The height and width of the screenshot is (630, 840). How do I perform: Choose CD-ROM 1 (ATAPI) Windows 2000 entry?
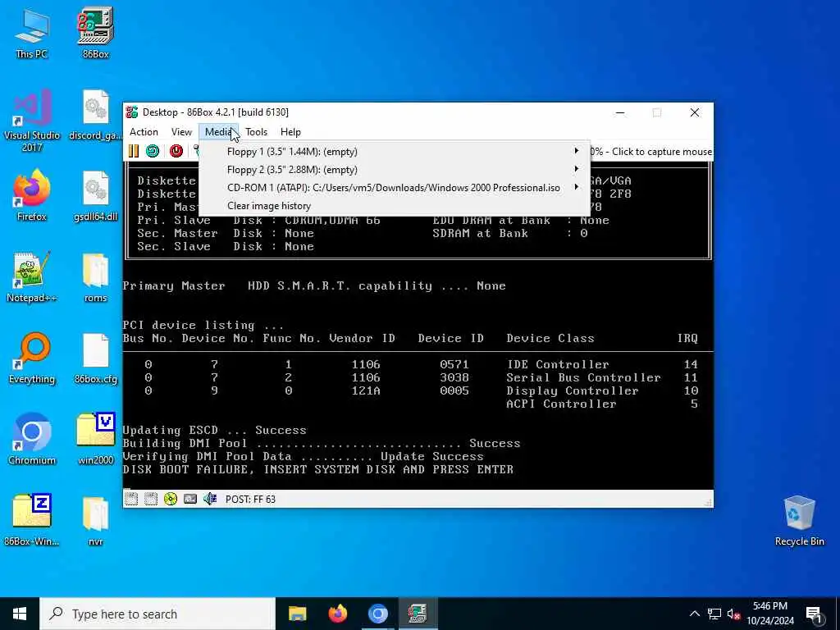(x=395, y=188)
